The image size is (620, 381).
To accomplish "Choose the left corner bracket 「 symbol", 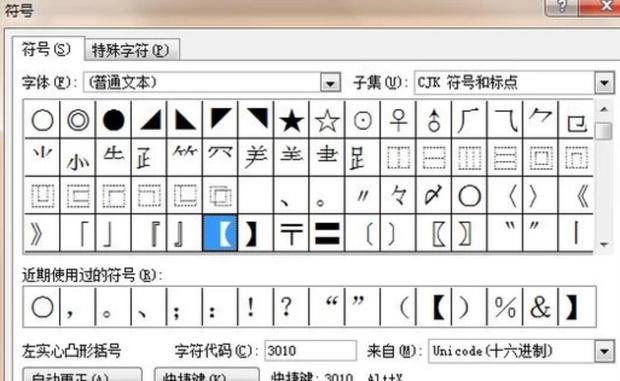I will pyautogui.click(x=78, y=234).
